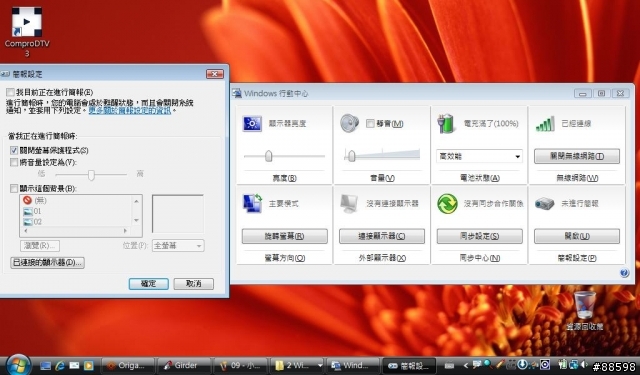Screen dimensions: 640x375
Task: Switch to 簡報設... taskbar button
Action: [409, 366]
